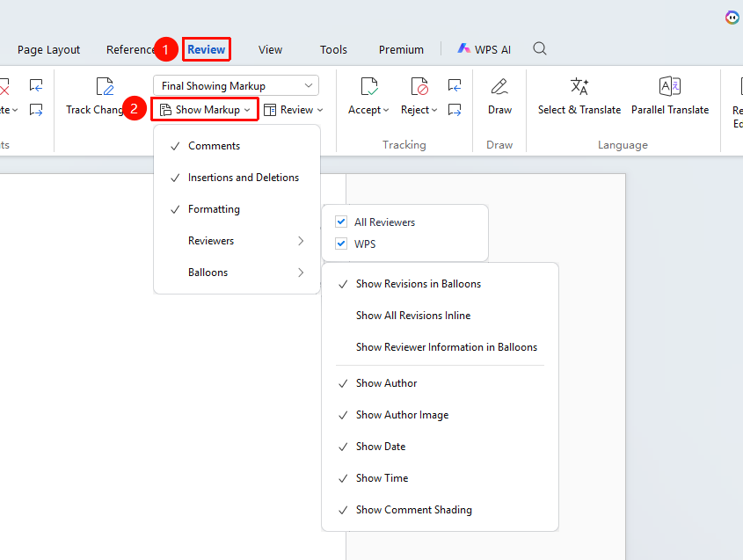Disable Show Author Image
The width and height of the screenshot is (743, 560).
(x=440, y=415)
